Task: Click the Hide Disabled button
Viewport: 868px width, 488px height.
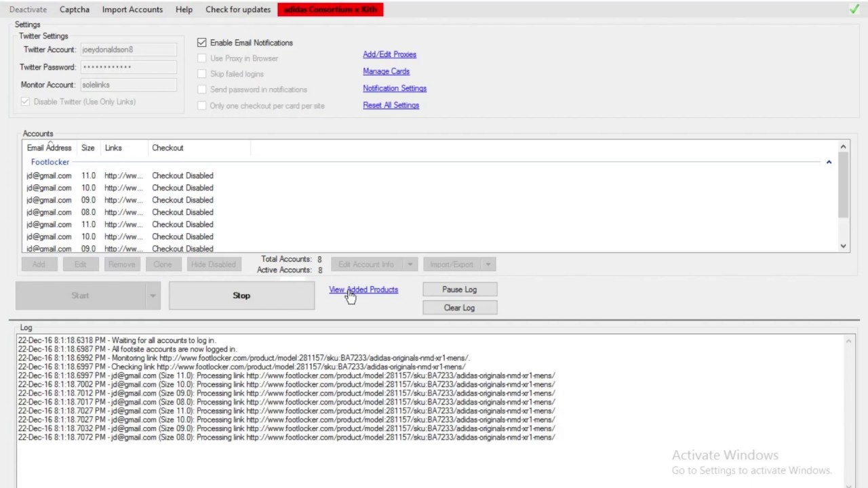Action: coord(213,264)
